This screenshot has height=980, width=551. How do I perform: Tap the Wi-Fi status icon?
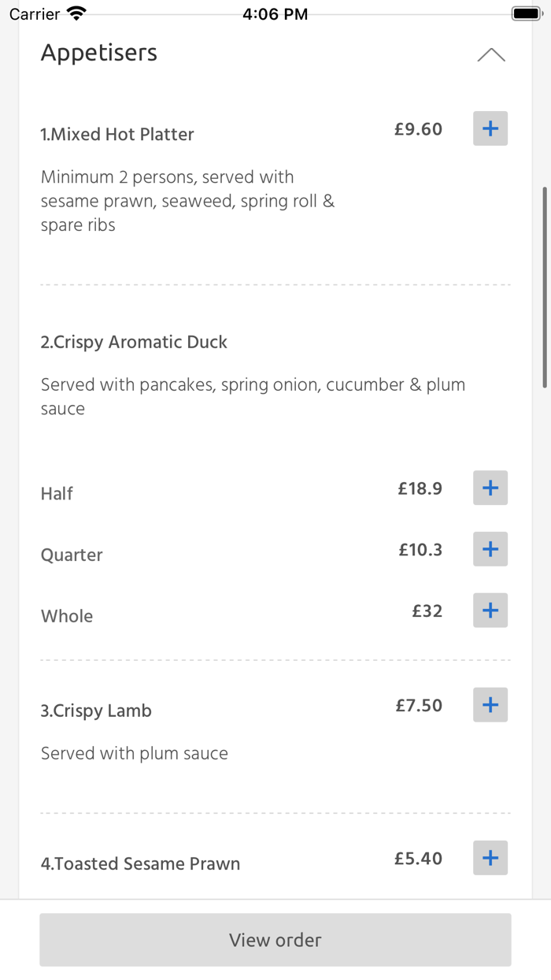click(76, 13)
